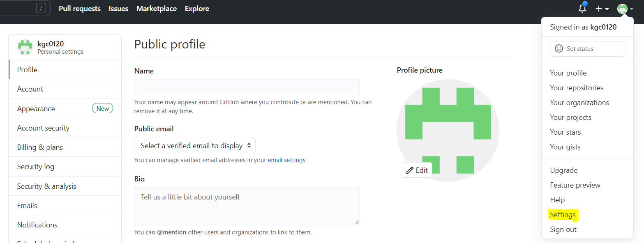Choose Upgrade from user menu
The height and width of the screenshot is (243, 644).
click(587, 170)
